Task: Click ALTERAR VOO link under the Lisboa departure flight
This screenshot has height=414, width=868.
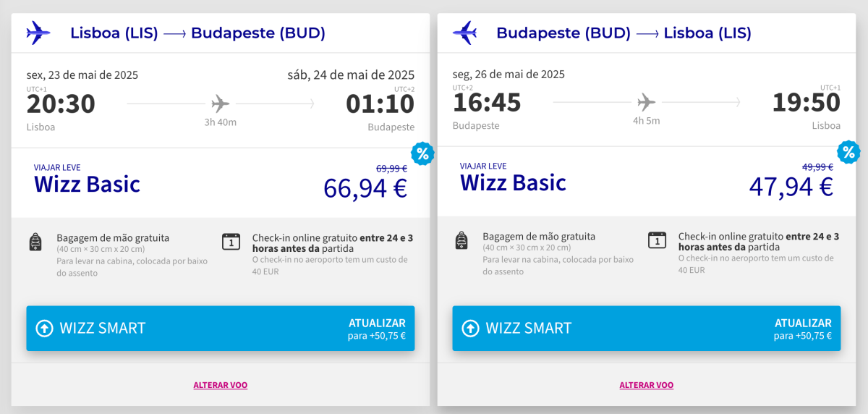Action: pos(221,385)
